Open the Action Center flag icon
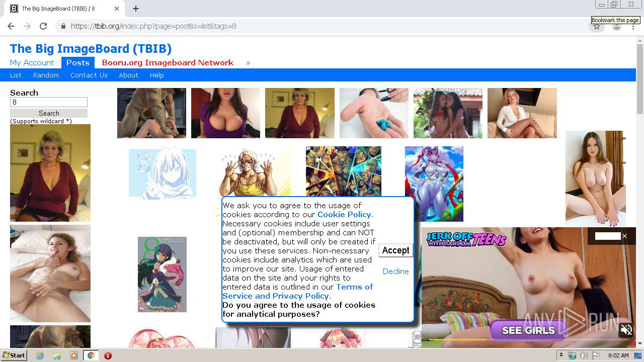644x362 pixels. tap(596, 355)
